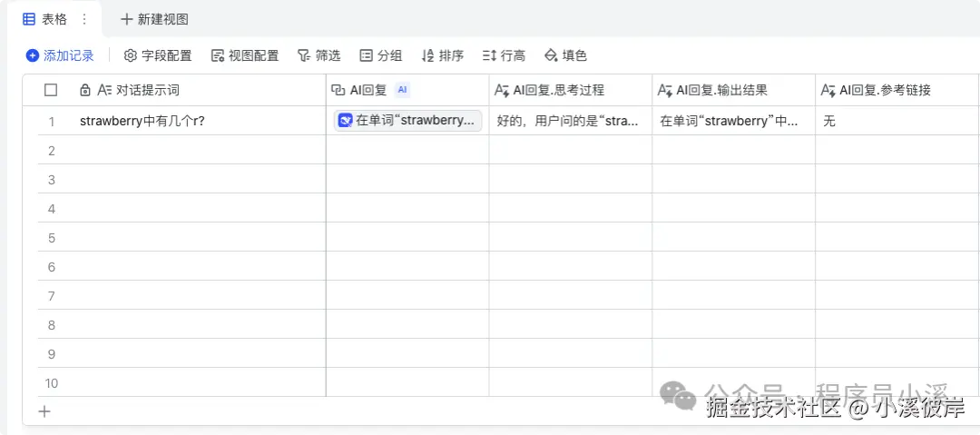Open the 排序 sort tool

(443, 55)
